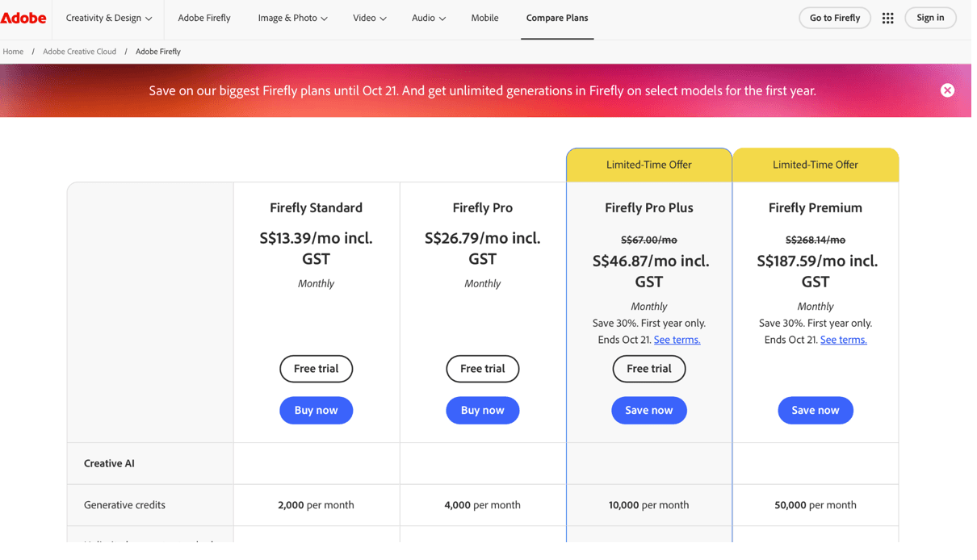Click Save now for Firefly Pro Plus
977x560 pixels.
pos(648,410)
